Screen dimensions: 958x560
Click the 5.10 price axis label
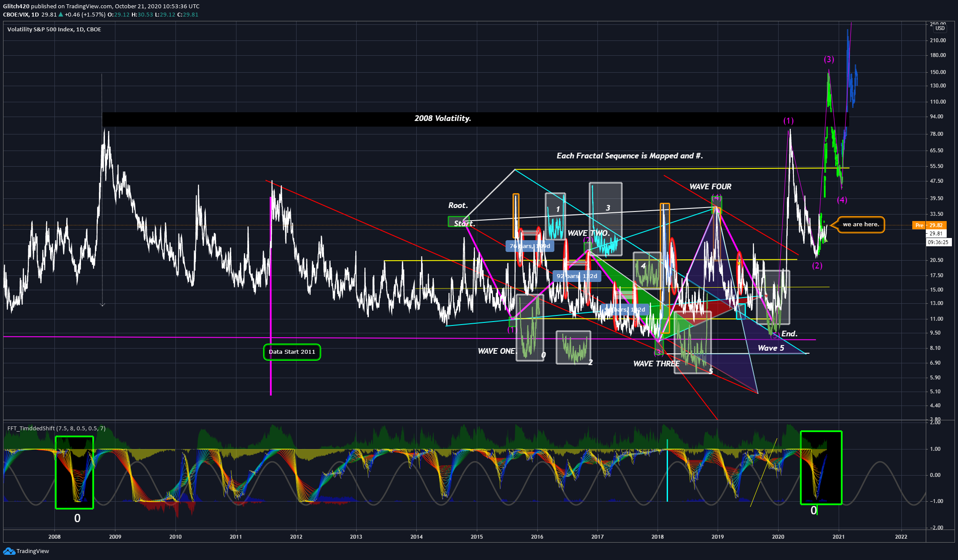tap(935, 392)
